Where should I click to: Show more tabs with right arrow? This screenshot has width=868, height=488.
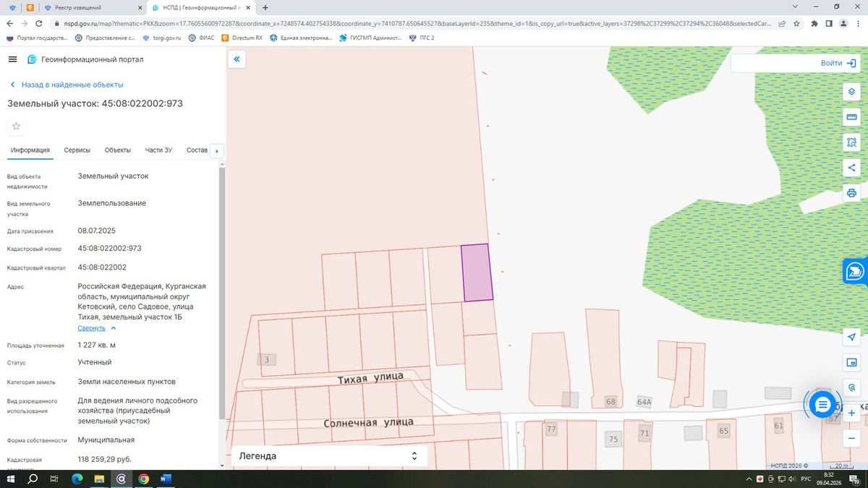(x=216, y=151)
